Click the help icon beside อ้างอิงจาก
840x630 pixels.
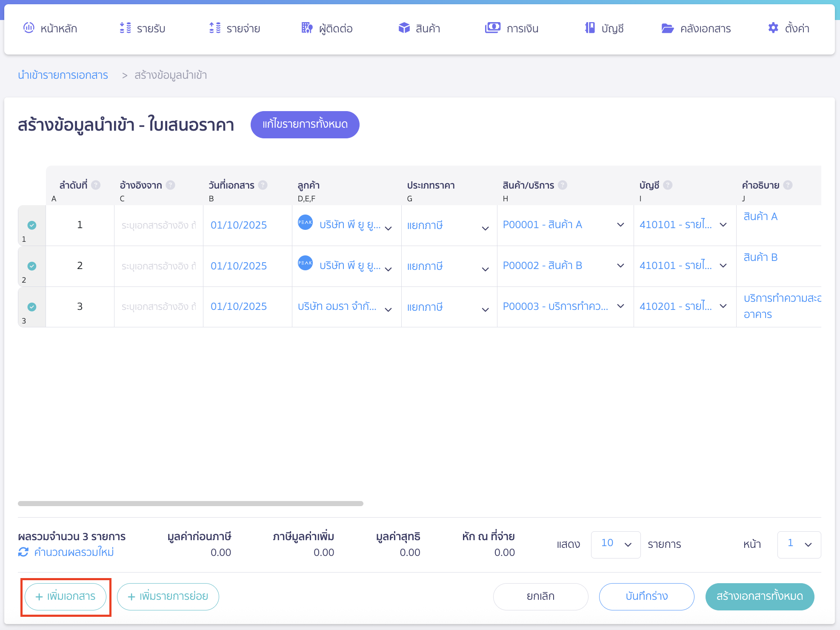point(170,185)
